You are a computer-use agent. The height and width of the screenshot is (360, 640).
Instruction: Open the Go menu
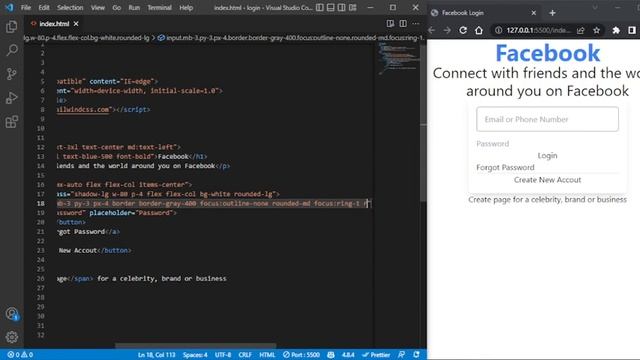[117, 7]
